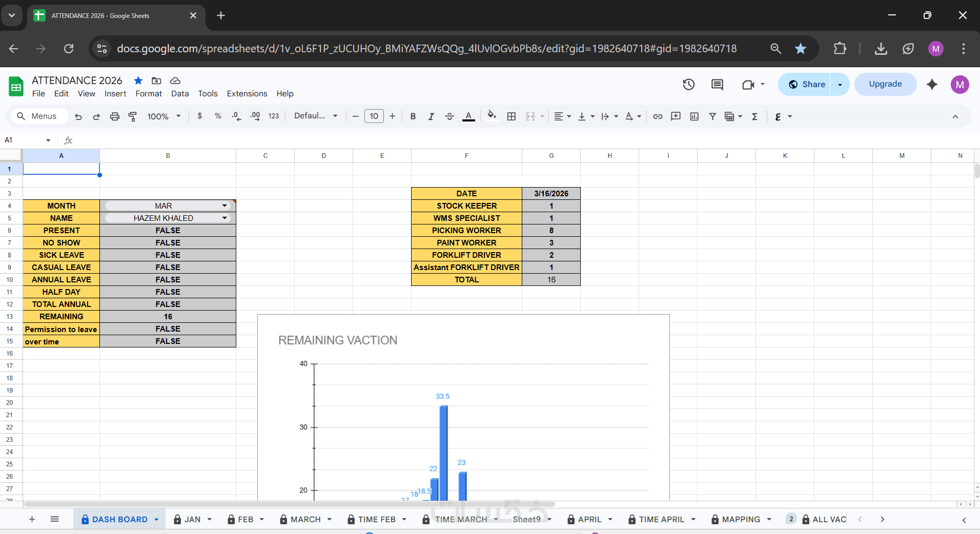The height and width of the screenshot is (534, 980).
Task: Insert a chart from toolbar
Action: tap(695, 116)
